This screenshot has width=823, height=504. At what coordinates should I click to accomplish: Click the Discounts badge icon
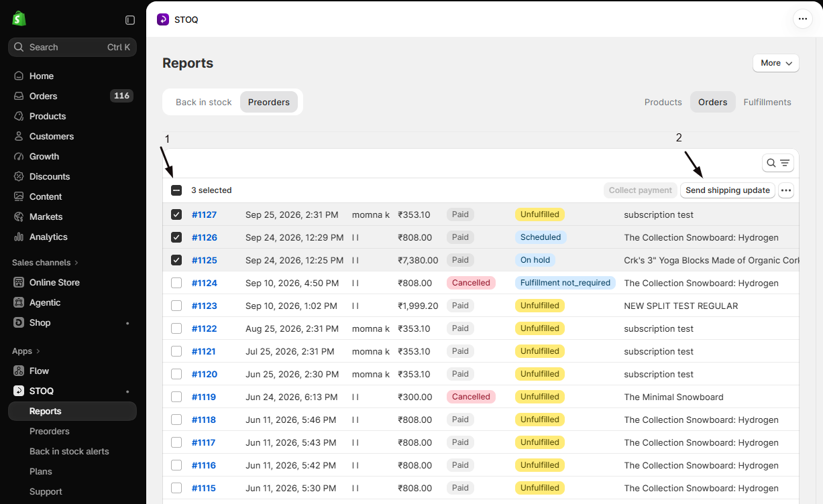pyautogui.click(x=19, y=176)
